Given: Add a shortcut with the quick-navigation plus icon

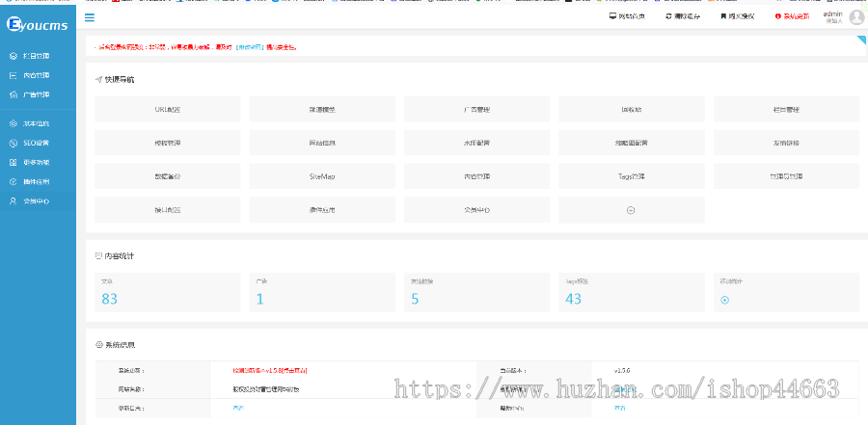Looking at the screenshot, I should click(631, 210).
